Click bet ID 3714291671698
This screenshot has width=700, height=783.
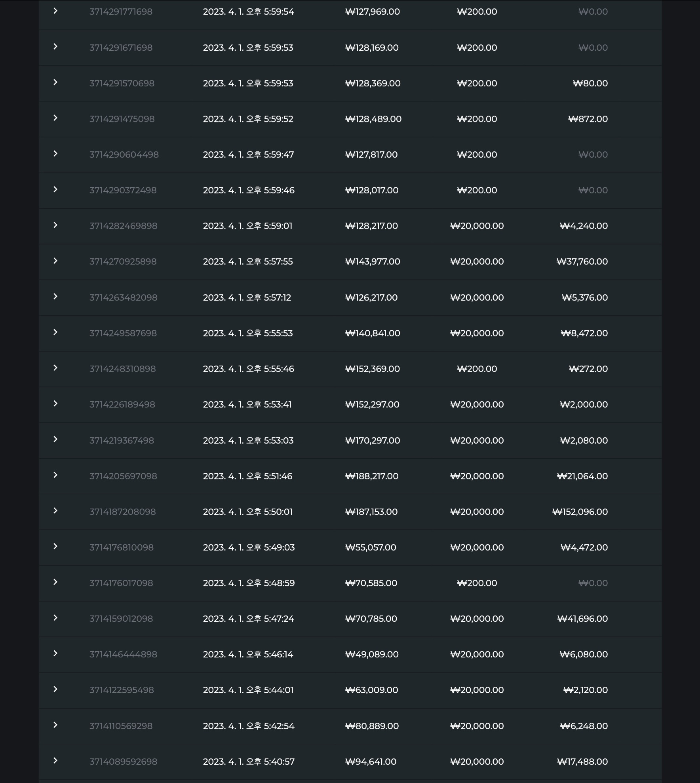121,48
